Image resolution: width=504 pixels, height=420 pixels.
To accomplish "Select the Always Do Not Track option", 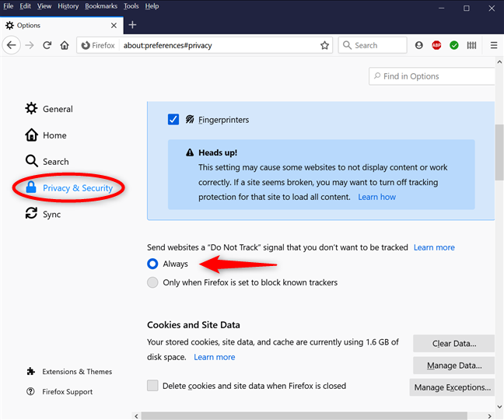I will tap(152, 264).
